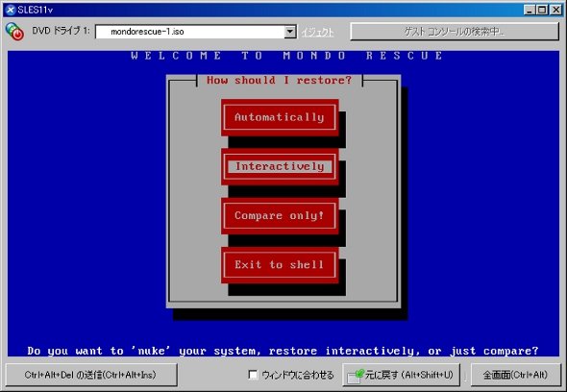The width and height of the screenshot is (567, 392).
Task: Click the How should I restore? dialog title
Action: (279, 81)
